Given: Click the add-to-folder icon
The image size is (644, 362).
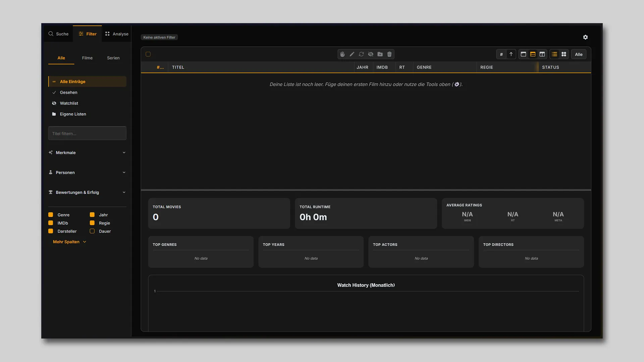Looking at the screenshot, I should [380, 54].
